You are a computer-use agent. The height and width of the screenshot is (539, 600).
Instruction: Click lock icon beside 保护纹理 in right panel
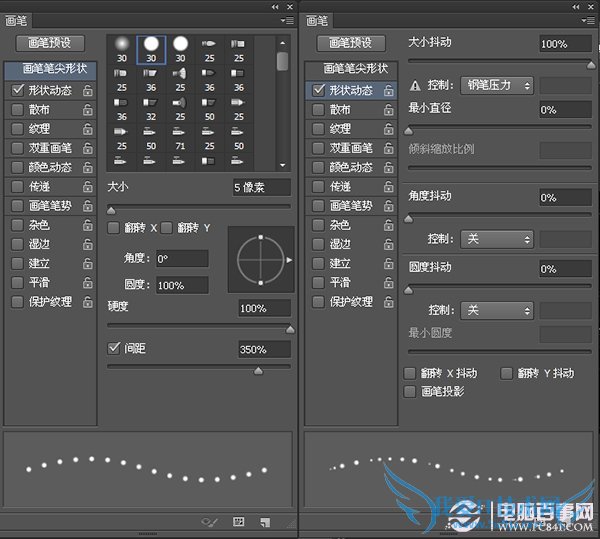[x=388, y=302]
